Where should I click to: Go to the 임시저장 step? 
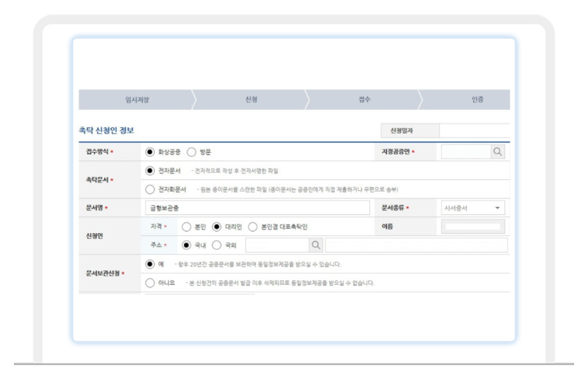136,100
